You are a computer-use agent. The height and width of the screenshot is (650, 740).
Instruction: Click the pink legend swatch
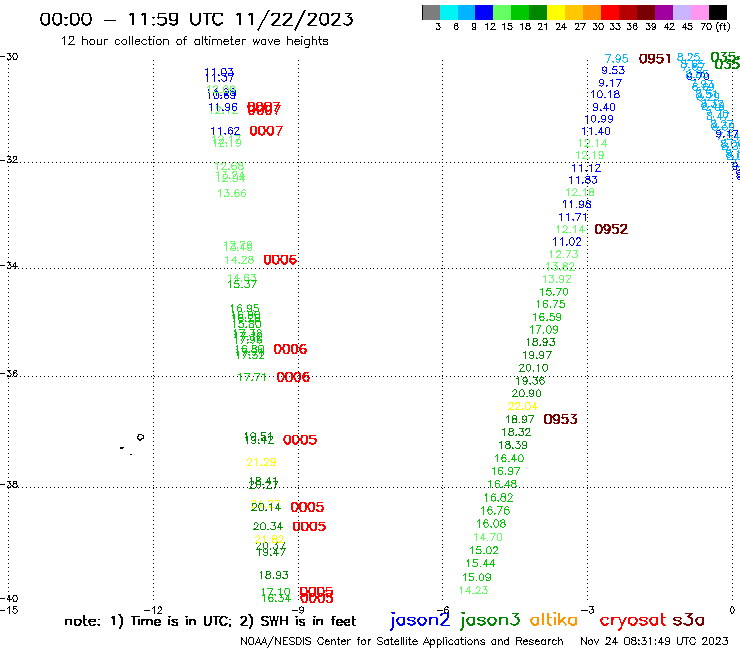tap(699, 12)
